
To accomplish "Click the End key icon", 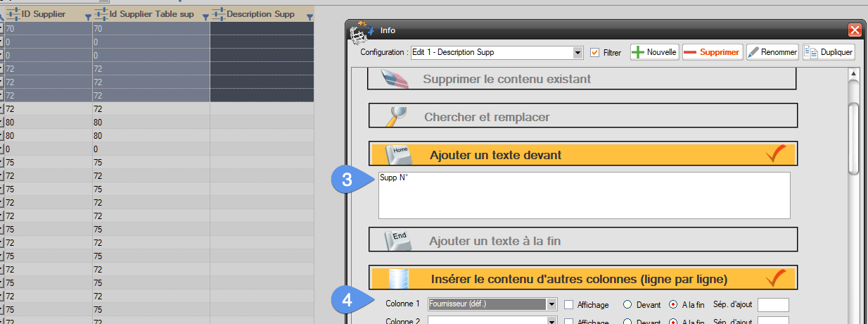I will click(x=399, y=240).
